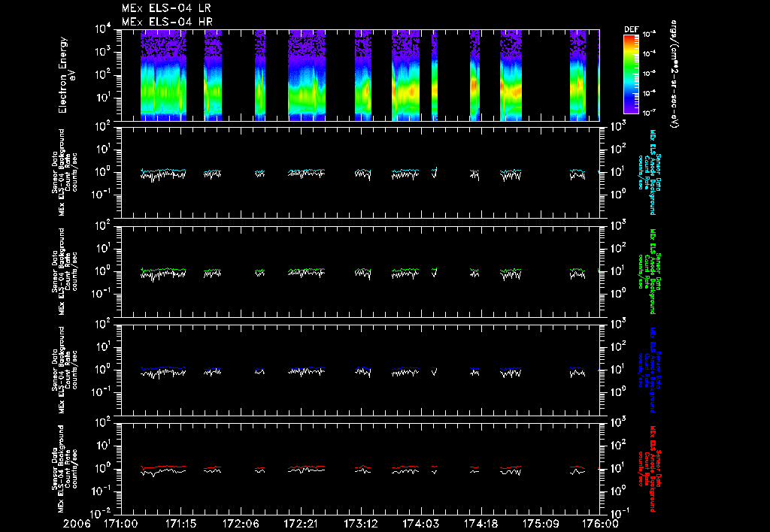Viewport: 770px width, 532px height.
Task: Click the cyan trace segment above 171:15
Action: tap(163, 171)
